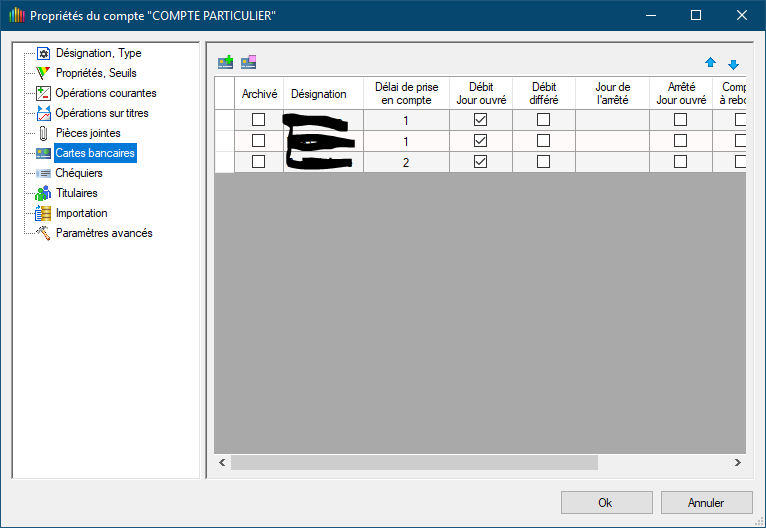Click the Désignation column header

323,93
